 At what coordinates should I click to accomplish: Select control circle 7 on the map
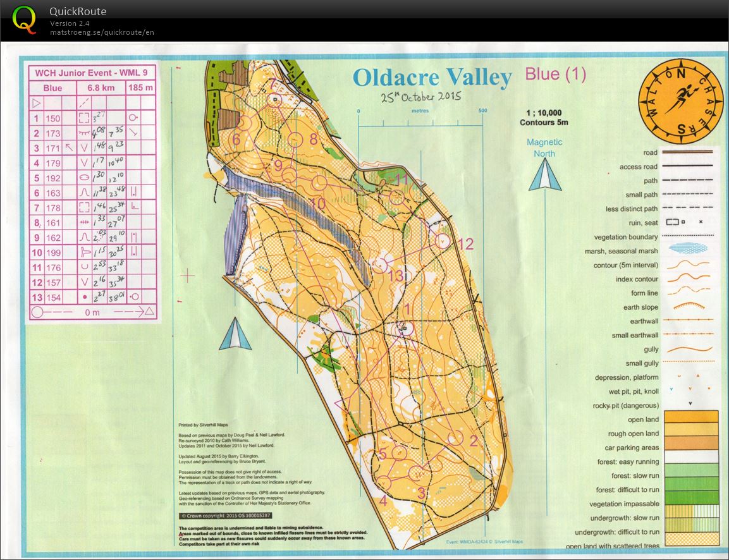tap(275, 99)
